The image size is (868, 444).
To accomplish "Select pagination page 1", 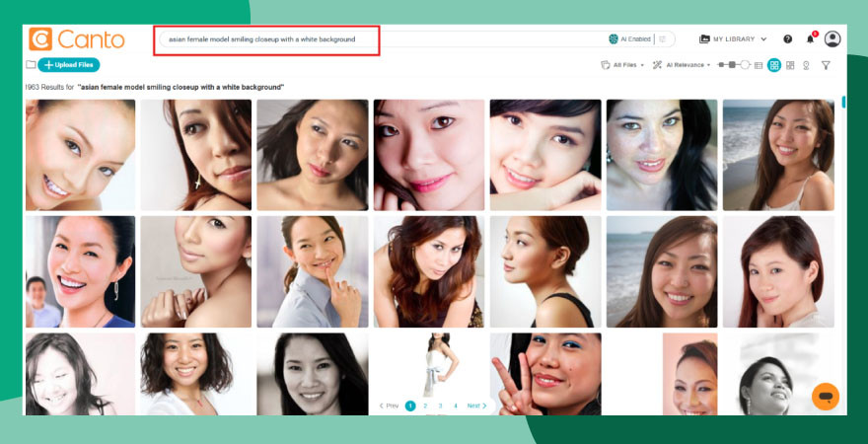I will click(410, 406).
